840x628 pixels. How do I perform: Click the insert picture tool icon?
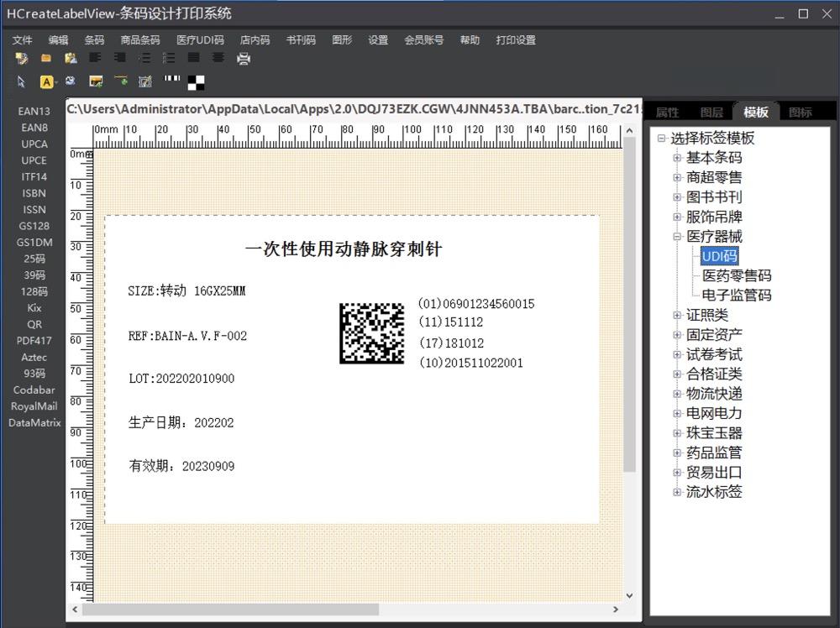tap(96, 81)
